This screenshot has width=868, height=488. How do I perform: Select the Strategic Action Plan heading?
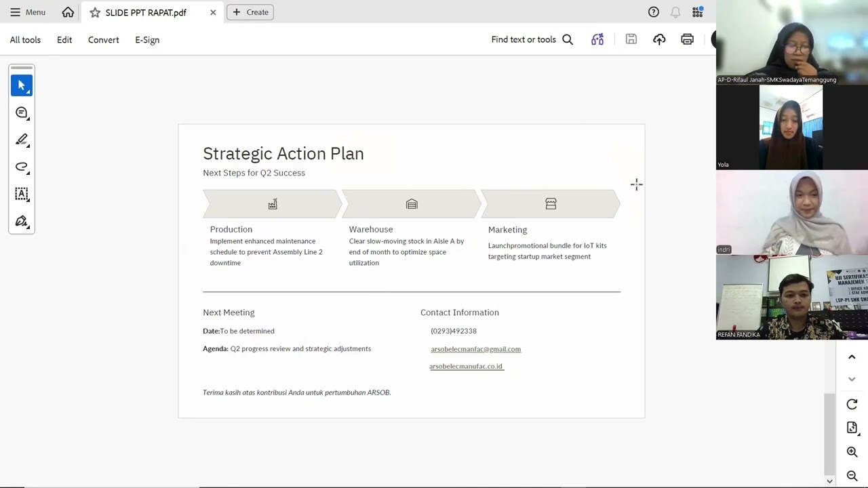(283, 154)
